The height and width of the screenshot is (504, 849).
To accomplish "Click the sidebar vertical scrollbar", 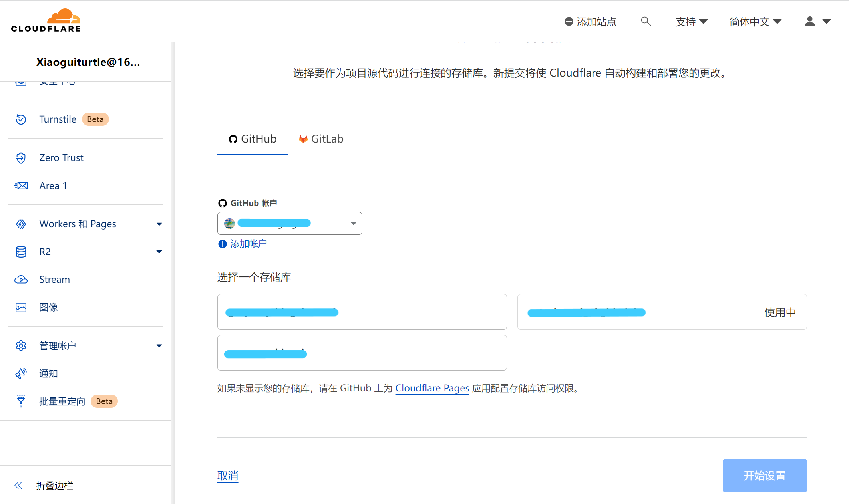I will click(173, 273).
